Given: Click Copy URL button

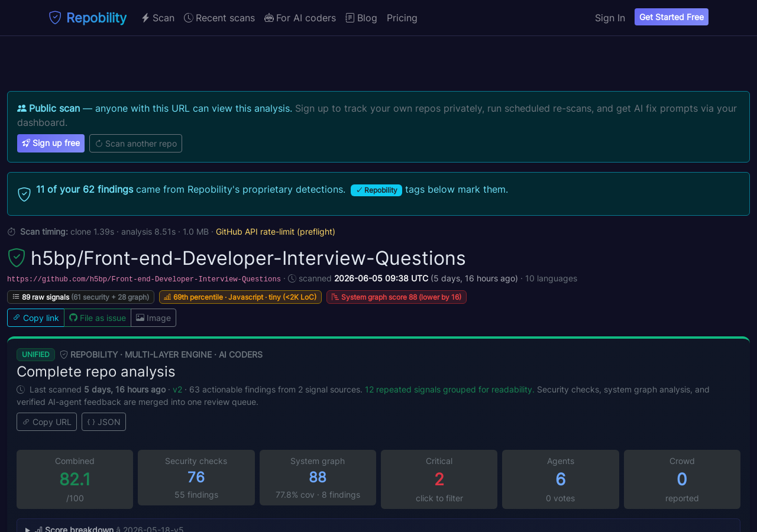Looking at the screenshot, I should coord(47,422).
